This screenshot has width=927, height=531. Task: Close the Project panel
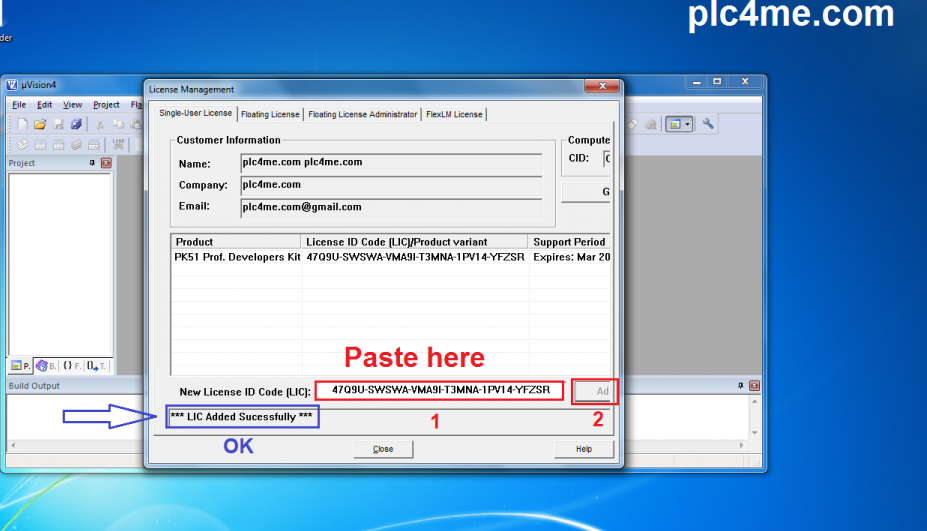click(107, 163)
